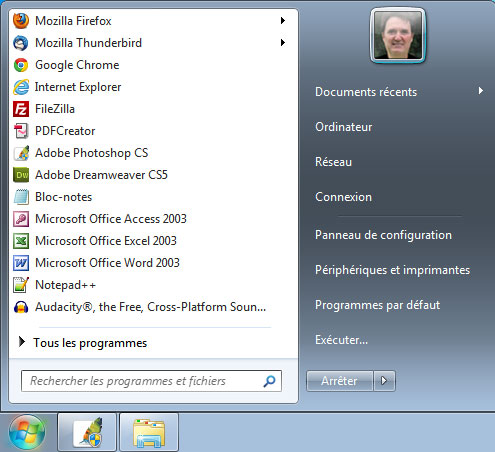Open Mozilla Thunderbird via its icon
The width and height of the screenshot is (495, 452).
[x=21, y=43]
